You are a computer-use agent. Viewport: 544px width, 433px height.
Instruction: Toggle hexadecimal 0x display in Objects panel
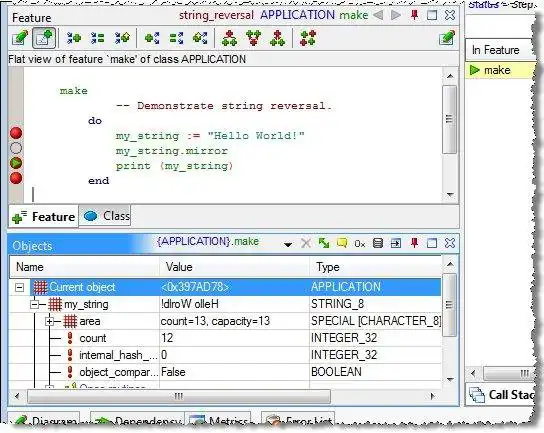click(360, 244)
